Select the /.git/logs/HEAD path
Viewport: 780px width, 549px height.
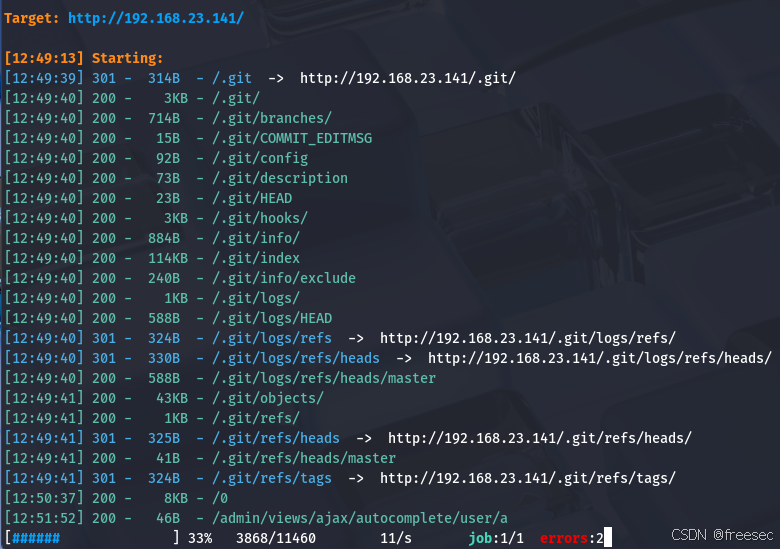tap(272, 318)
